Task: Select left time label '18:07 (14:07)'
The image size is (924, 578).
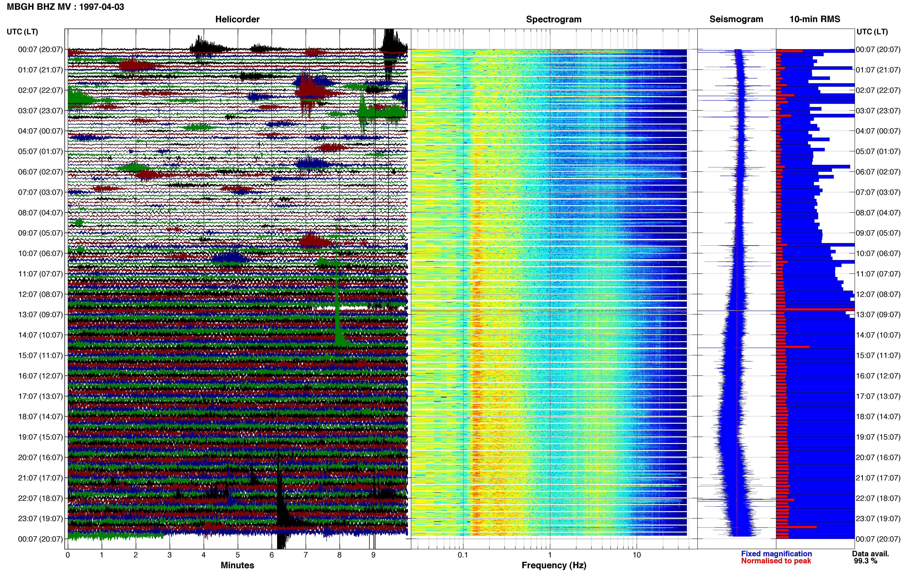Action: 41,416
